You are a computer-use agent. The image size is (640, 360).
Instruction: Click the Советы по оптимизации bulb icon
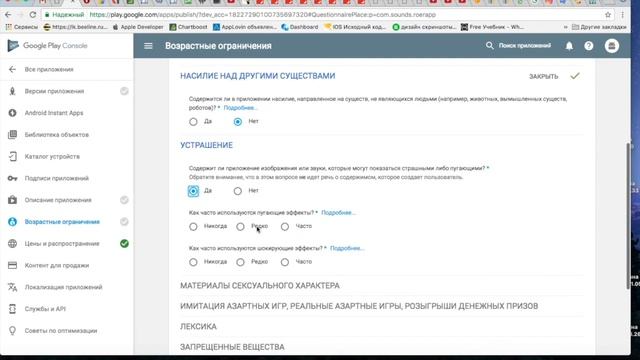point(12,331)
